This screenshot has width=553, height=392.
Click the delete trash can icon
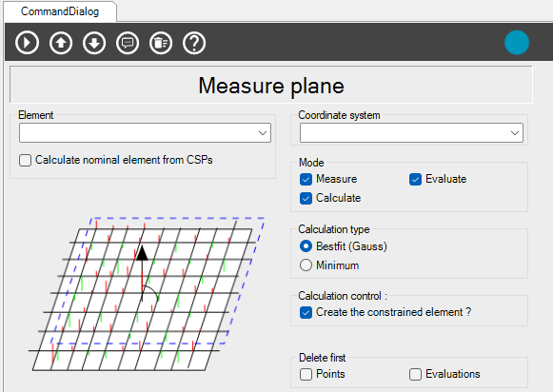click(161, 43)
